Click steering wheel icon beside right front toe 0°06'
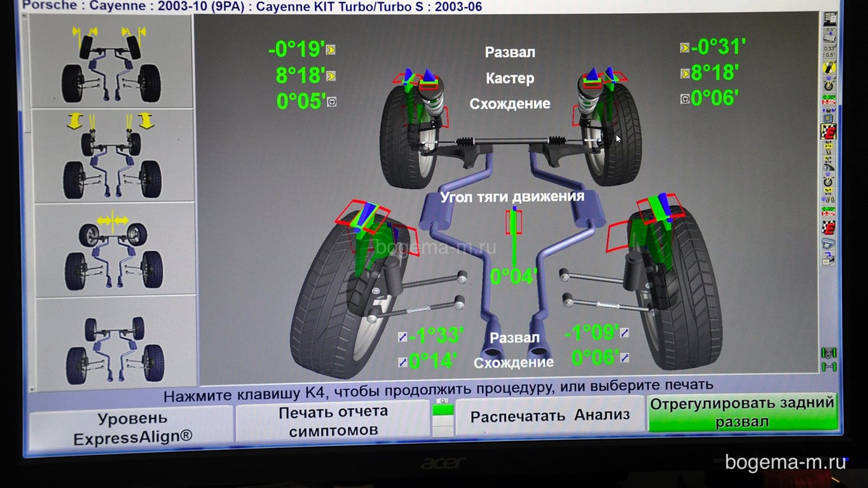The image size is (868, 488). (685, 99)
